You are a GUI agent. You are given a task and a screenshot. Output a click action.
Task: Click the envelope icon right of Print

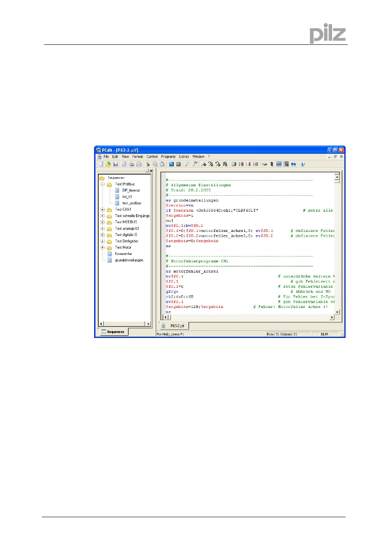click(x=139, y=164)
